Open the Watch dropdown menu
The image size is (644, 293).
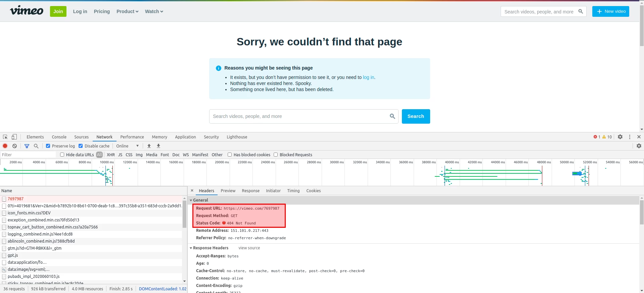click(x=154, y=11)
